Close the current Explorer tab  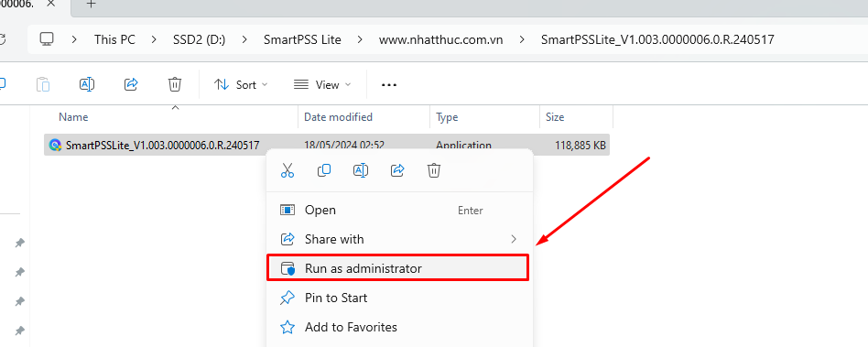pos(50,4)
